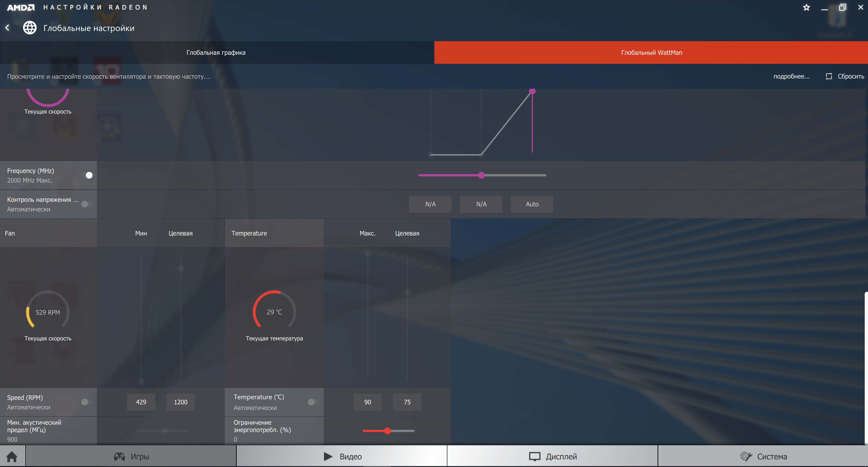Switch to Глобальная графика tab
The width and height of the screenshot is (868, 467).
(217, 52)
